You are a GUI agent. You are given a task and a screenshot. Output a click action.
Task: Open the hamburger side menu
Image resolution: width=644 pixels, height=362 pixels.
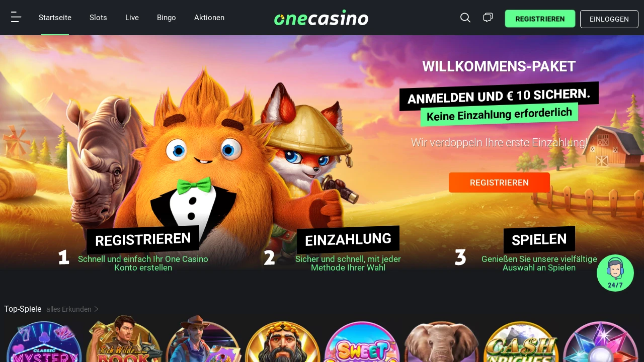pyautogui.click(x=16, y=18)
